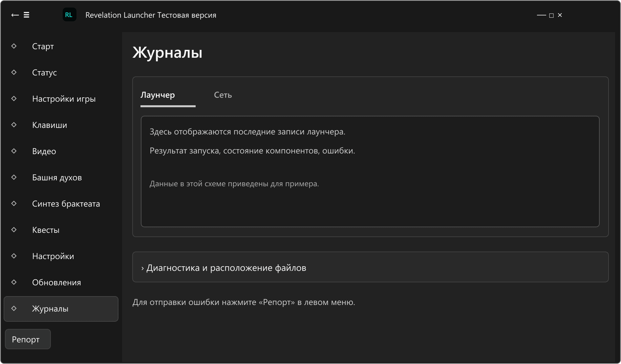Click diamond icon beside Статус
Screen dimensions: 621x364
coord(14,72)
